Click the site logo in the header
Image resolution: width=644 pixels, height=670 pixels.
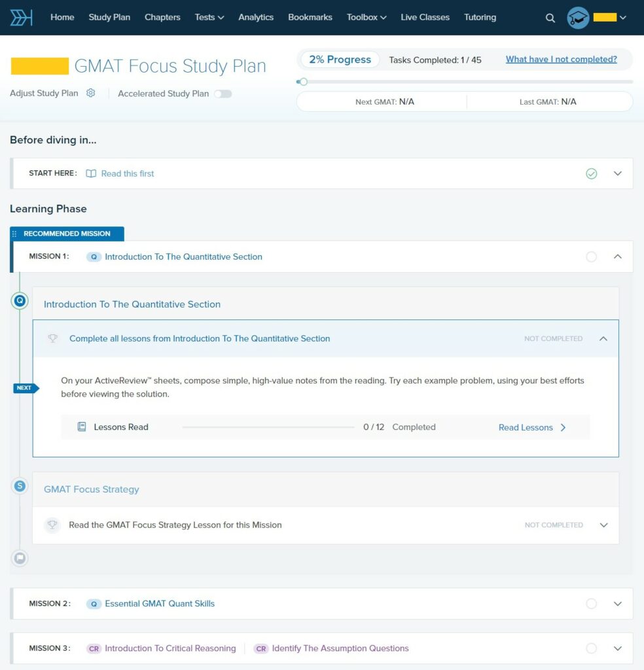click(21, 18)
